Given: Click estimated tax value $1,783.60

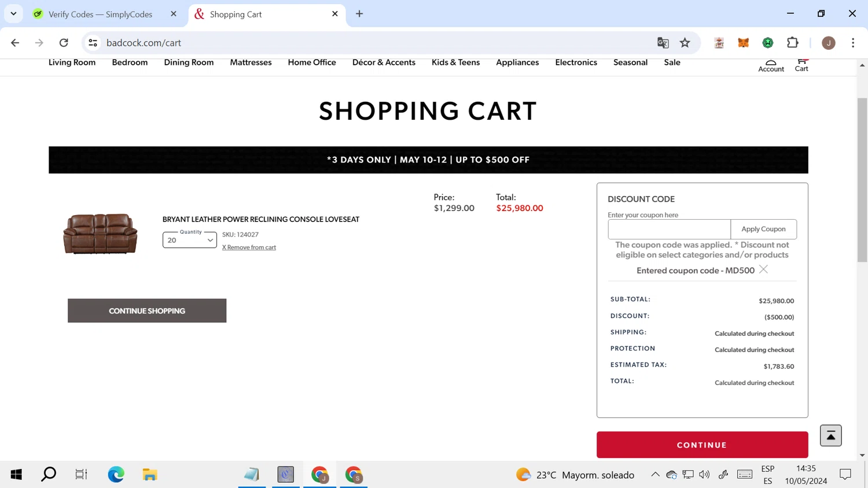Looking at the screenshot, I should coord(779,366).
